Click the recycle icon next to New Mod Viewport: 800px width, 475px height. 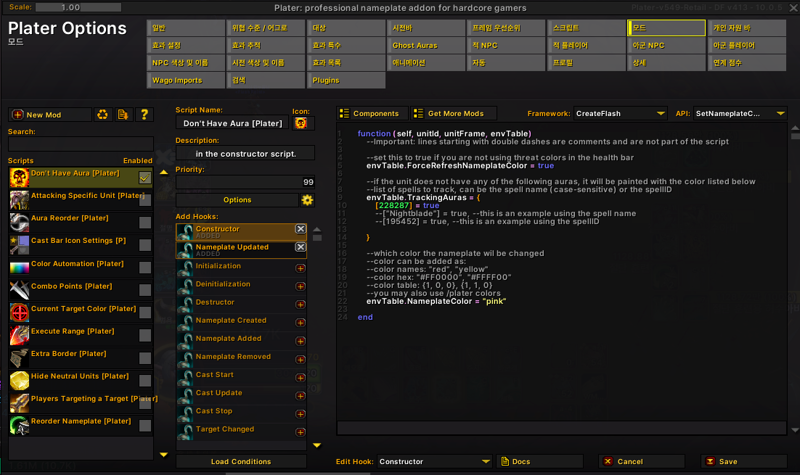coord(103,115)
